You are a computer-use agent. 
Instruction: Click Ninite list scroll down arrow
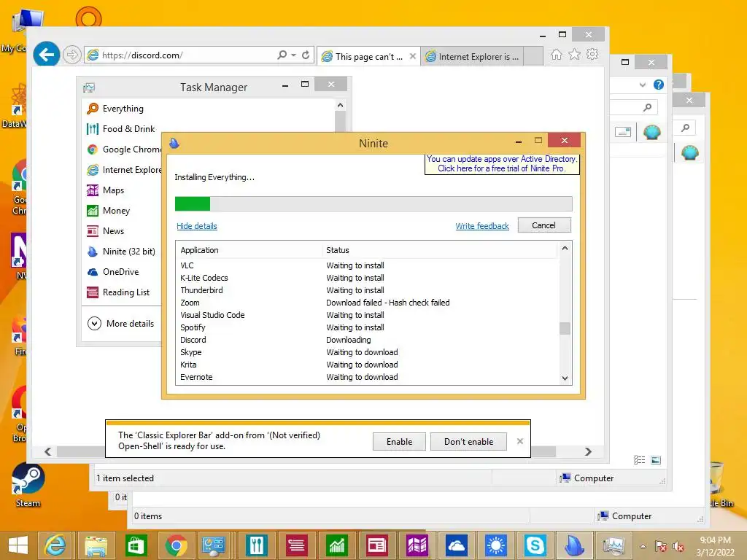pyautogui.click(x=565, y=378)
